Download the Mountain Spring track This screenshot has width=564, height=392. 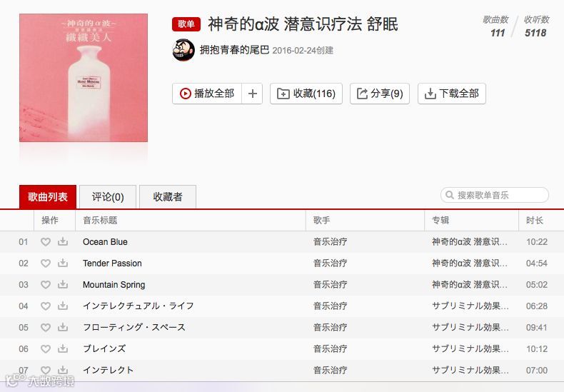[x=63, y=284]
